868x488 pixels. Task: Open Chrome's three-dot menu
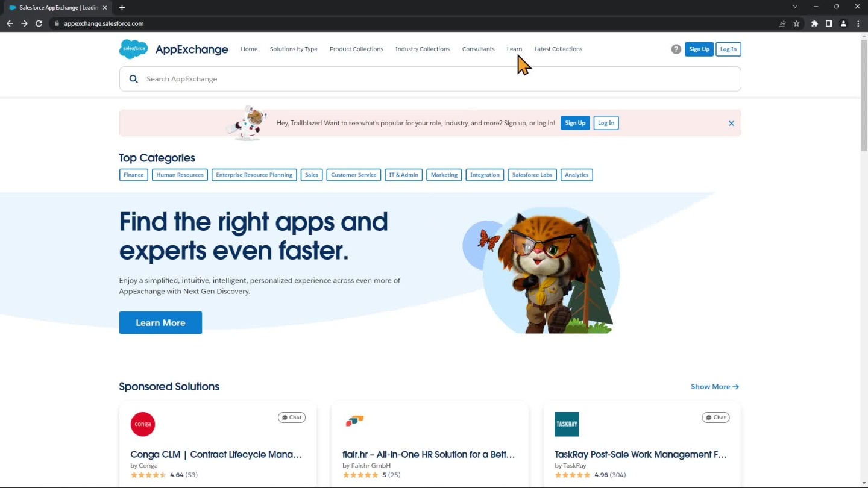(x=858, y=23)
